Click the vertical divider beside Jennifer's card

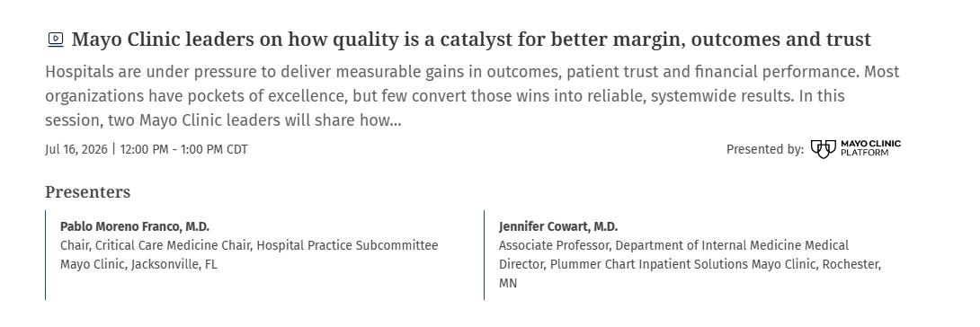point(485,254)
